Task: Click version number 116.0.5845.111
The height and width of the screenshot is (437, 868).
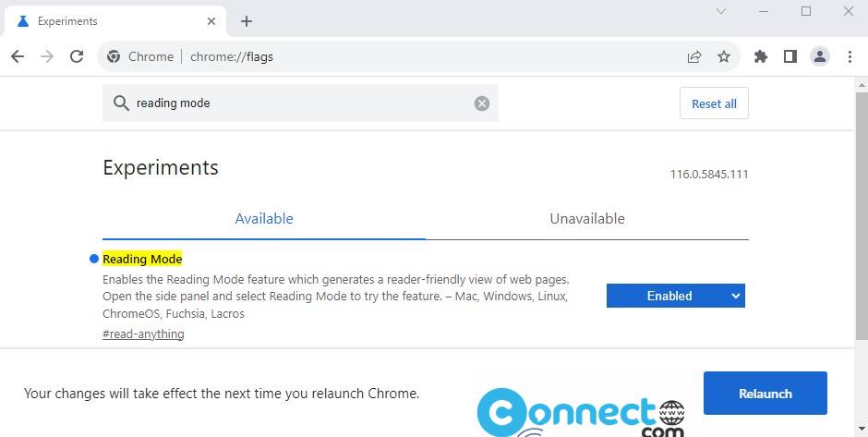Action: [709, 175]
